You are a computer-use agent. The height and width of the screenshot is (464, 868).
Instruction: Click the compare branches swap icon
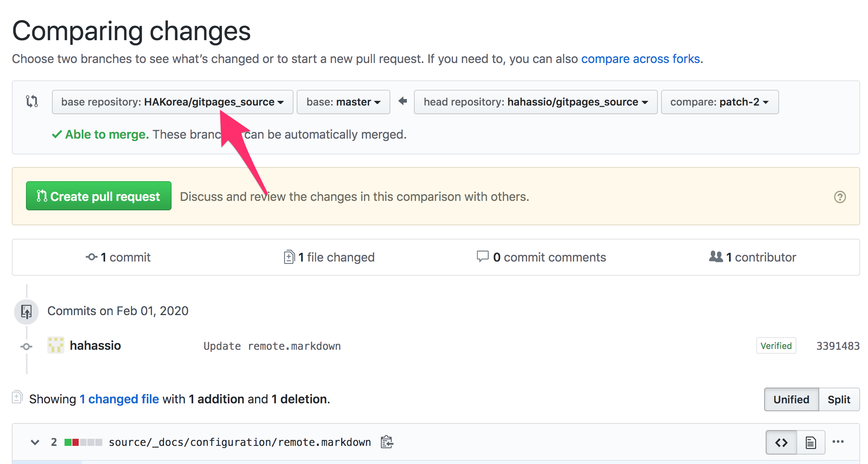point(32,102)
